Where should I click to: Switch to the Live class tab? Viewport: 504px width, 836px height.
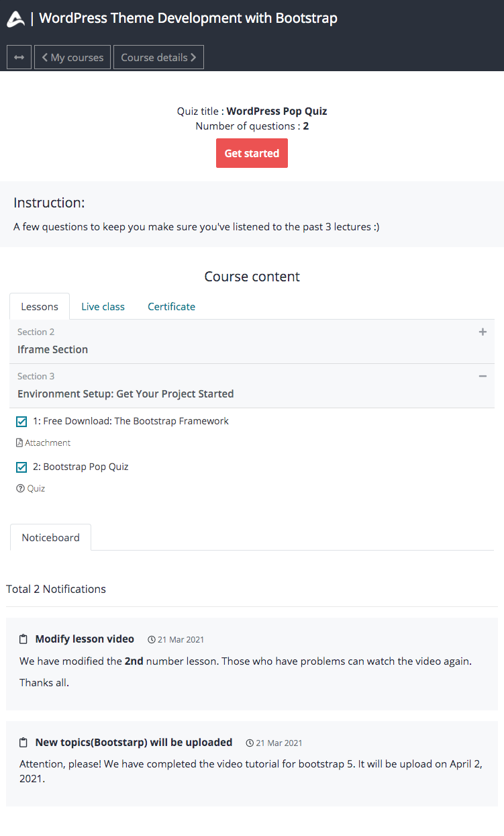point(103,306)
